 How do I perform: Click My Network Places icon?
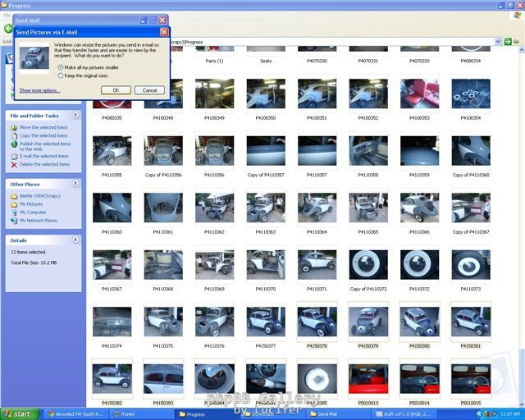(14, 221)
